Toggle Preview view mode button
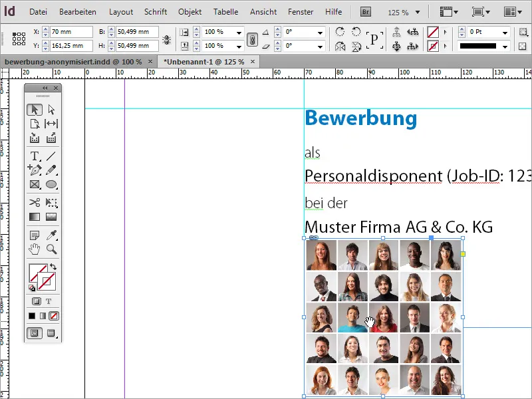532x399 pixels. coord(51,333)
